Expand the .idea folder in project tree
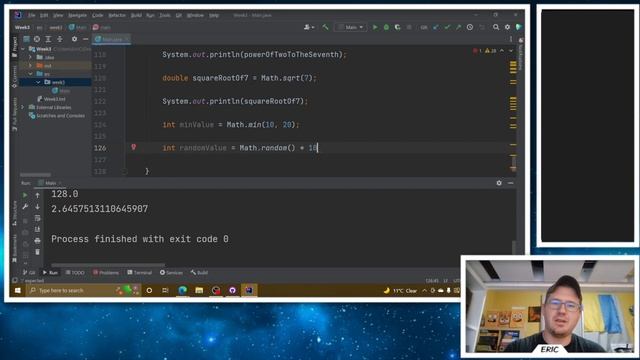The width and height of the screenshot is (640, 360). pos(30,58)
